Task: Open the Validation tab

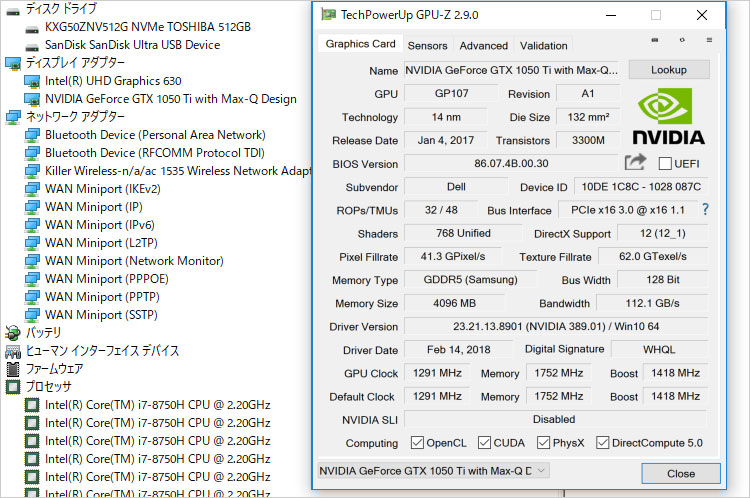Action: tap(543, 45)
